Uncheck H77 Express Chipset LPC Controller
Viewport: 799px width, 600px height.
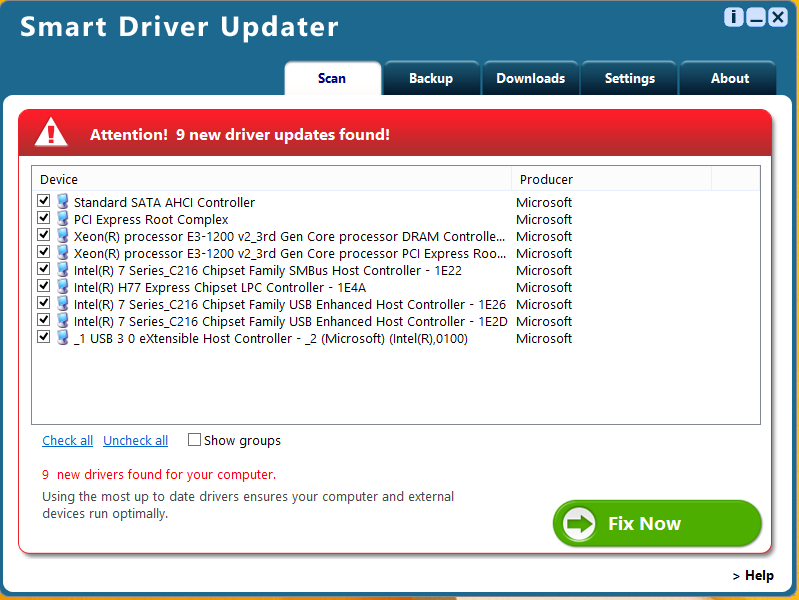click(x=43, y=285)
